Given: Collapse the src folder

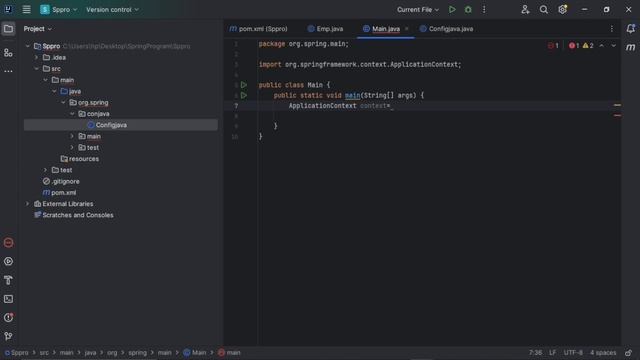Looking at the screenshot, I should pyautogui.click(x=37, y=69).
